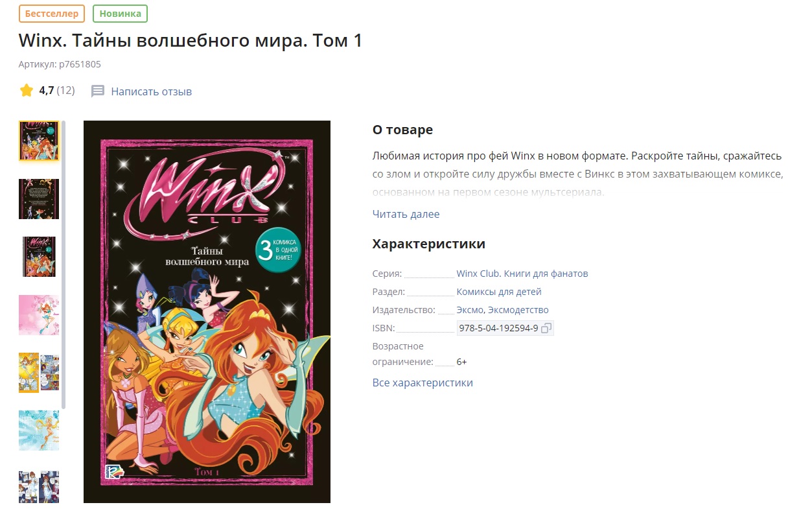Select the yellow comic spread thumbnail

click(x=39, y=373)
